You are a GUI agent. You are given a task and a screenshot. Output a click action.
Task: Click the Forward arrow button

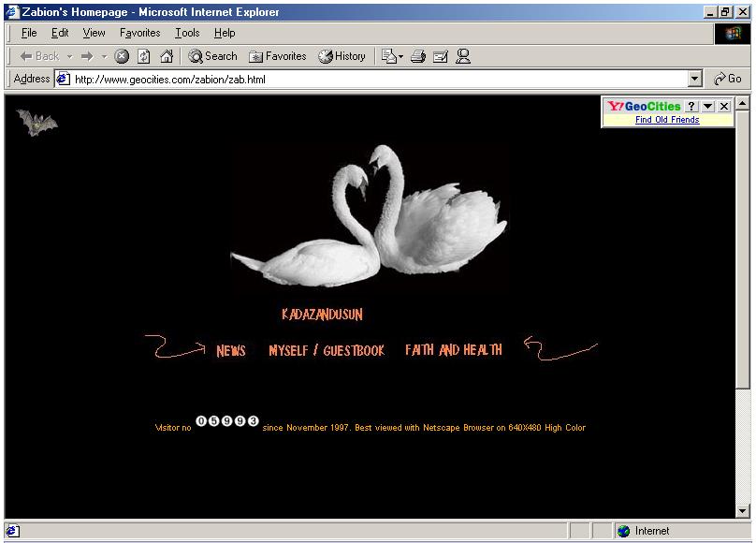coord(87,56)
